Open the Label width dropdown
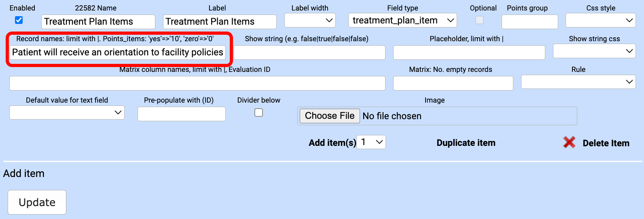Image resolution: width=644 pixels, height=219 pixels. [x=310, y=20]
